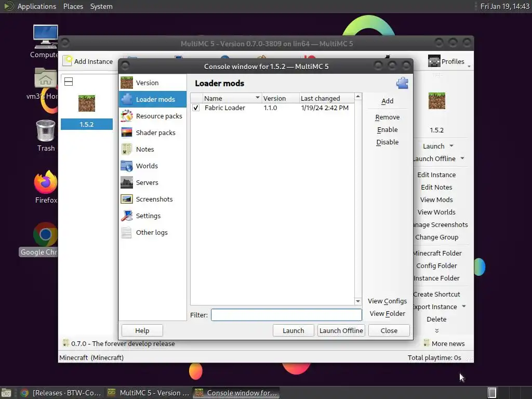This screenshot has width=532, height=399.
Task: Open the Other logs page
Action: pyautogui.click(x=153, y=232)
